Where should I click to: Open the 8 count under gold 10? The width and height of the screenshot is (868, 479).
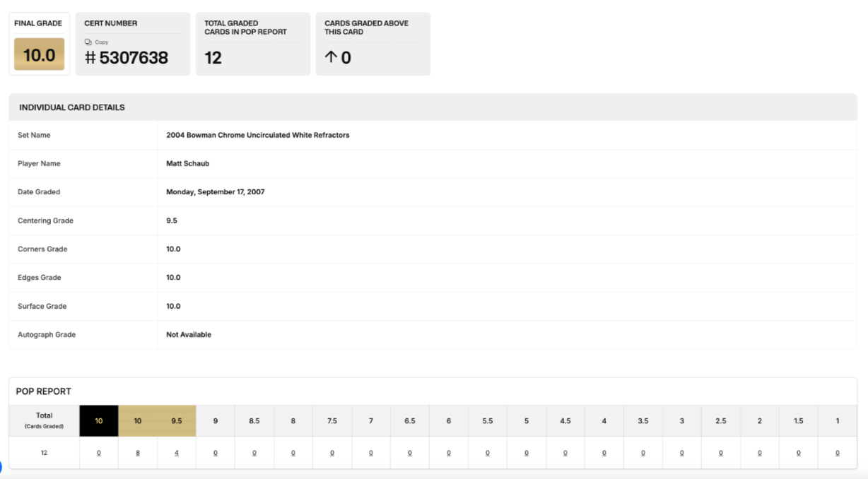coord(138,453)
